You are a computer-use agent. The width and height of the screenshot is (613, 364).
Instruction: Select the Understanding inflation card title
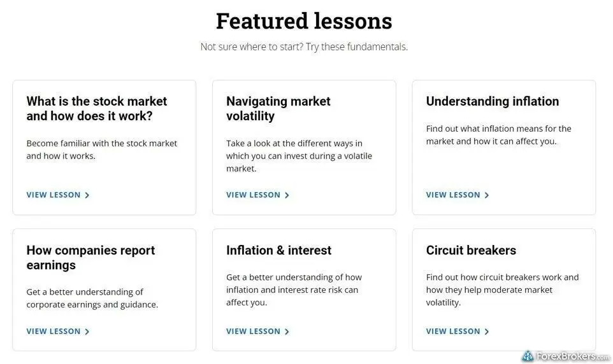pos(493,101)
